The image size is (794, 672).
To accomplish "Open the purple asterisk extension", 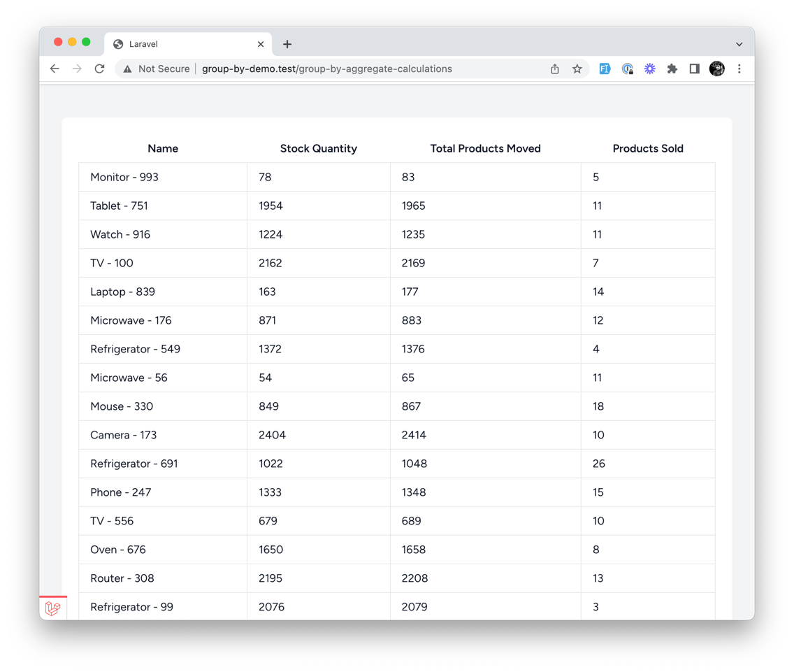I will coord(650,69).
